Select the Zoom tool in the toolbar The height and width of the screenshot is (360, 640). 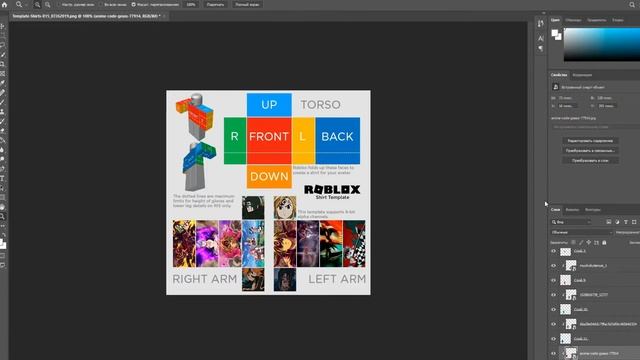tap(3, 216)
